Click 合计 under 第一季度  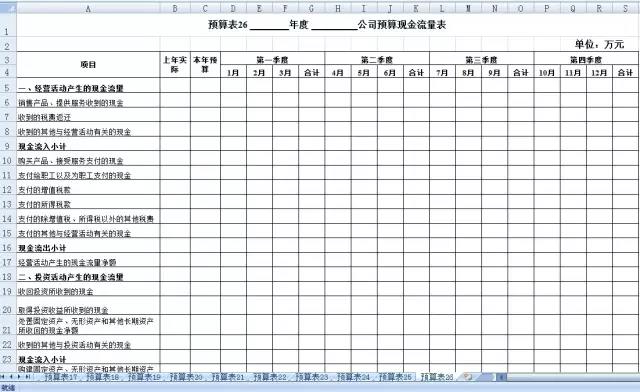click(x=311, y=72)
